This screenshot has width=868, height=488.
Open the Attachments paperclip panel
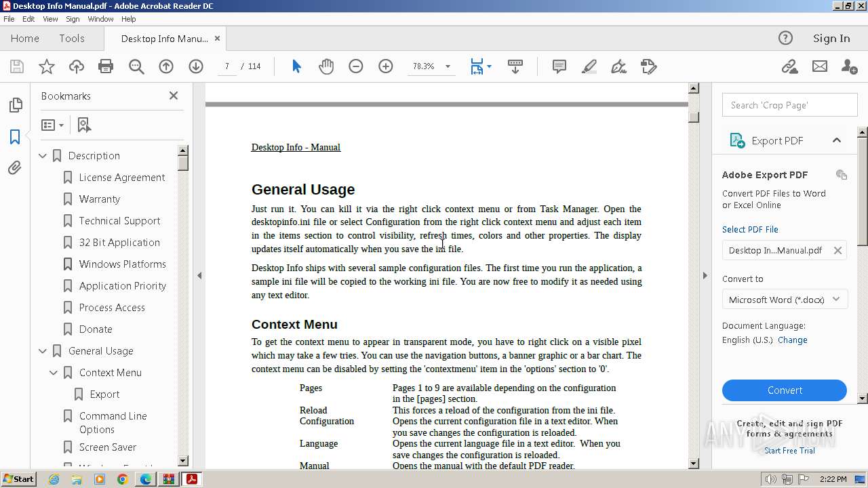click(15, 167)
